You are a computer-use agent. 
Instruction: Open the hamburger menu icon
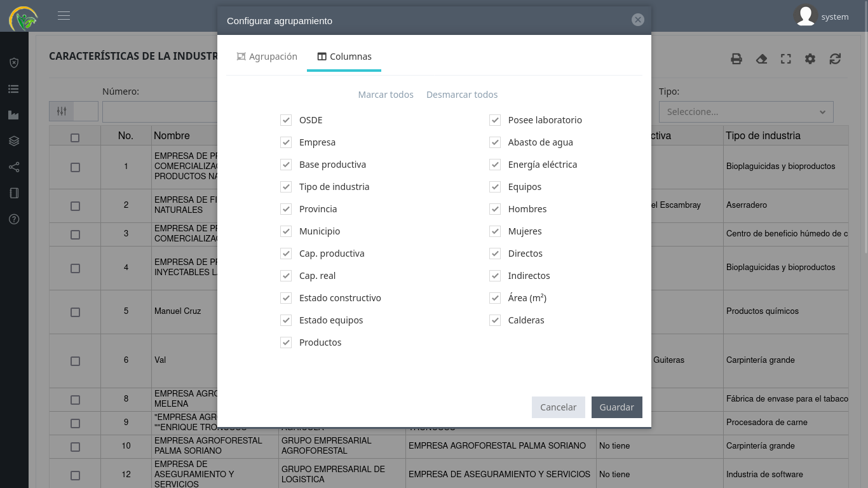click(64, 16)
